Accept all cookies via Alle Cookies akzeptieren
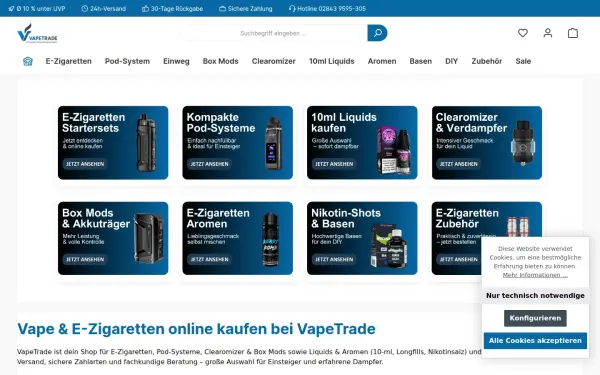Image resolution: width=600 pixels, height=375 pixels. point(535,341)
